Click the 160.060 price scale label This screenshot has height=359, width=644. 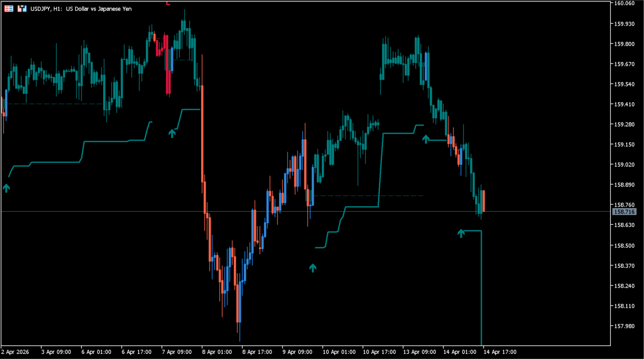coord(623,4)
